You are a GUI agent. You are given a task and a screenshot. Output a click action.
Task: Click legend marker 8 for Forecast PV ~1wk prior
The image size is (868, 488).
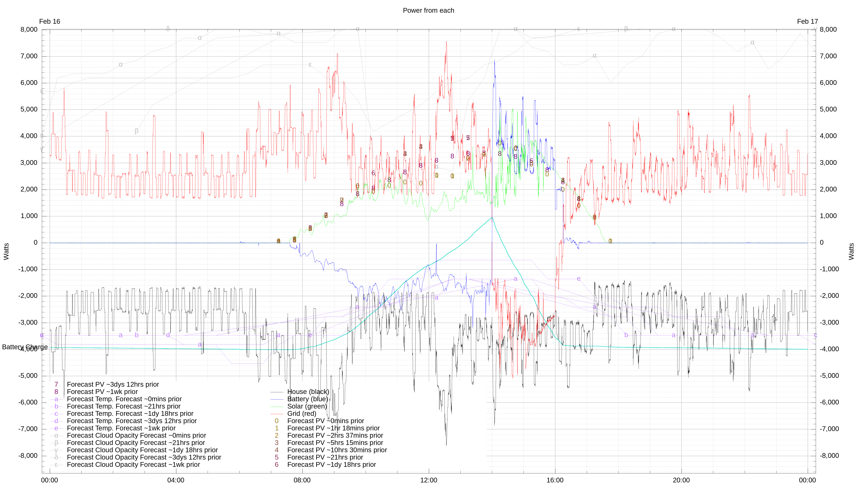point(56,392)
